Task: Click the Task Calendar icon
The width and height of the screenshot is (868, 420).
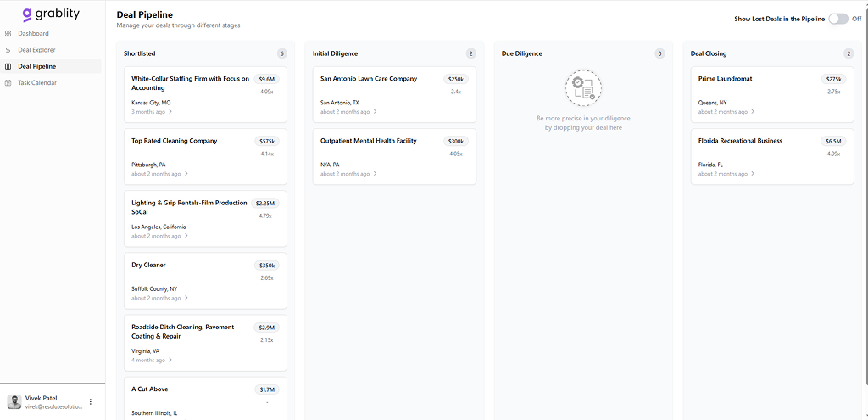Action: [8, 83]
